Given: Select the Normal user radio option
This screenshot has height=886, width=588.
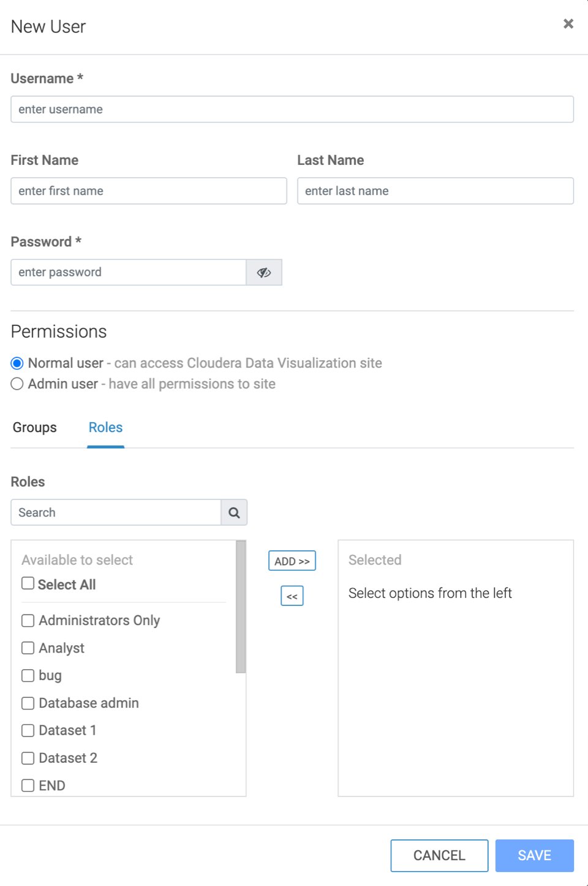Looking at the screenshot, I should coord(17,363).
